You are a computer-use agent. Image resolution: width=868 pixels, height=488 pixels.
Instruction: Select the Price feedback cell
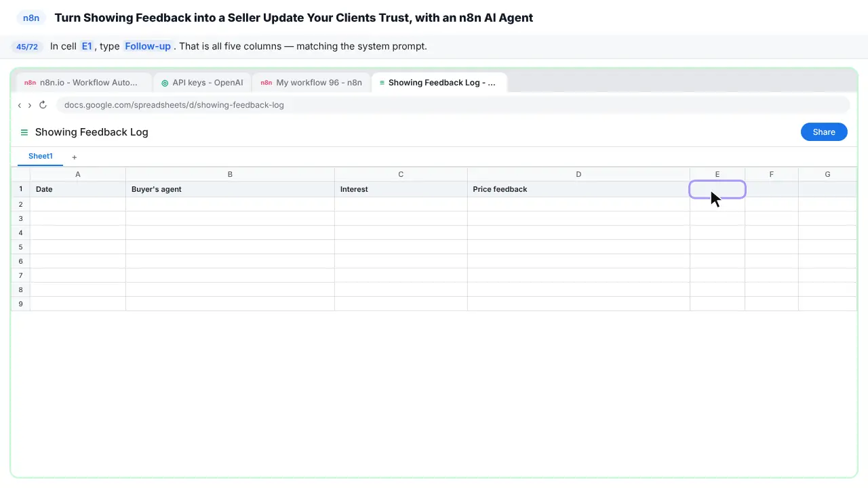(578, 190)
